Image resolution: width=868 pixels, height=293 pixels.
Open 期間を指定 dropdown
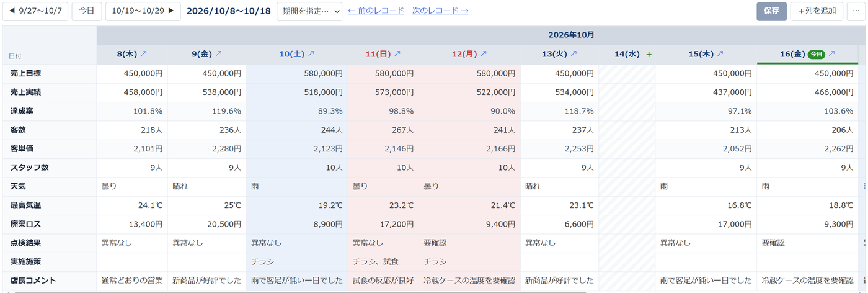click(309, 11)
